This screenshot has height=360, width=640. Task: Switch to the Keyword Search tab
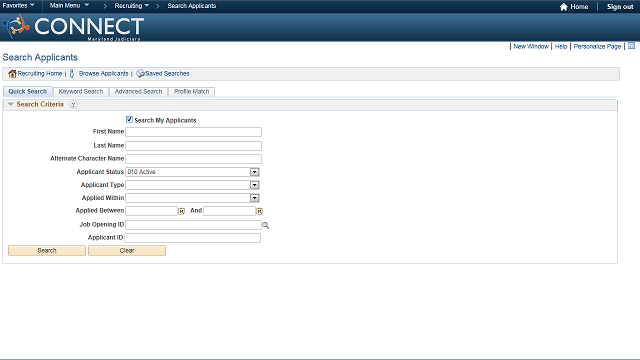(81, 91)
